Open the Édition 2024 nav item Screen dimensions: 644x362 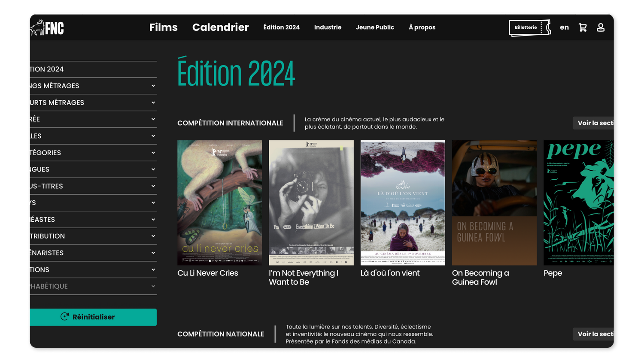click(282, 27)
